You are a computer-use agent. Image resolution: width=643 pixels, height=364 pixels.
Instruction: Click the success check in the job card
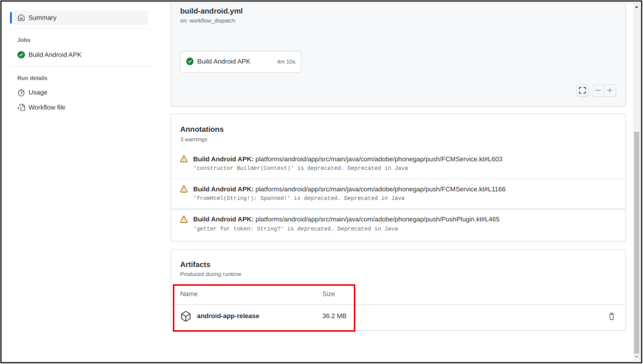click(x=190, y=61)
